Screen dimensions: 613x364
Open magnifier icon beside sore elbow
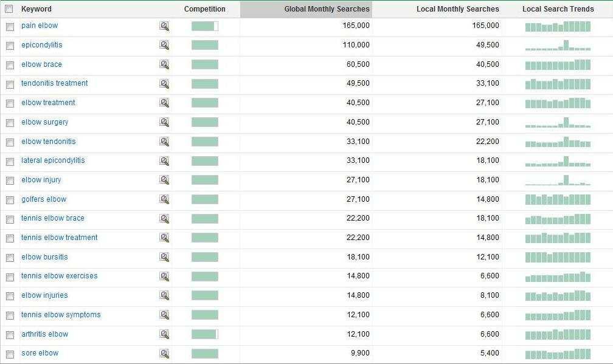(164, 354)
